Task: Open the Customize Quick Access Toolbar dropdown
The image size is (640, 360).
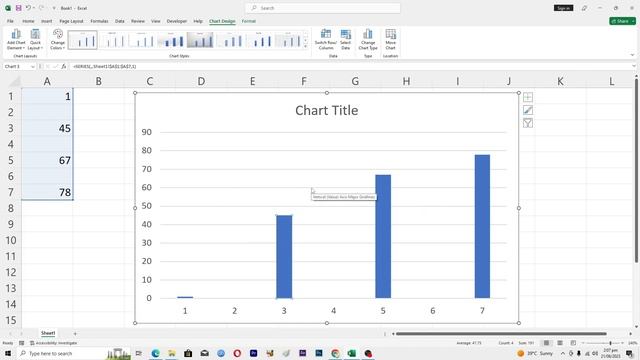Action: click(x=54, y=8)
